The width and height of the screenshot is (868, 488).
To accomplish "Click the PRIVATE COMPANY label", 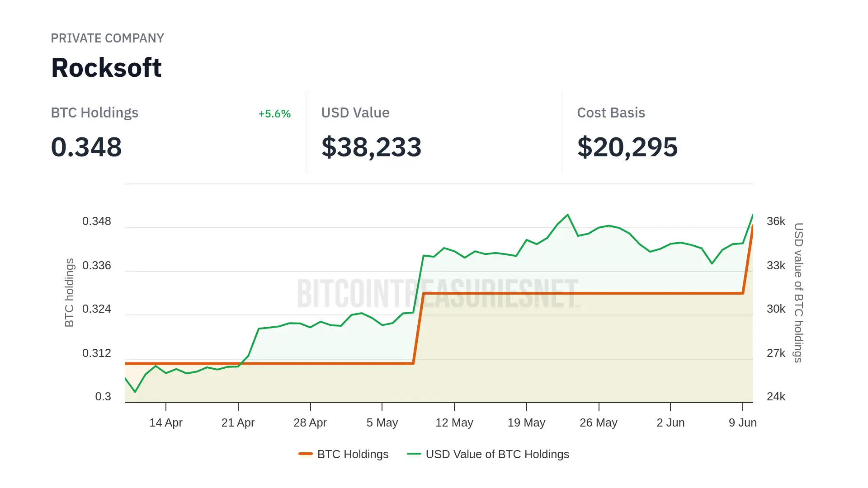I will pos(107,38).
